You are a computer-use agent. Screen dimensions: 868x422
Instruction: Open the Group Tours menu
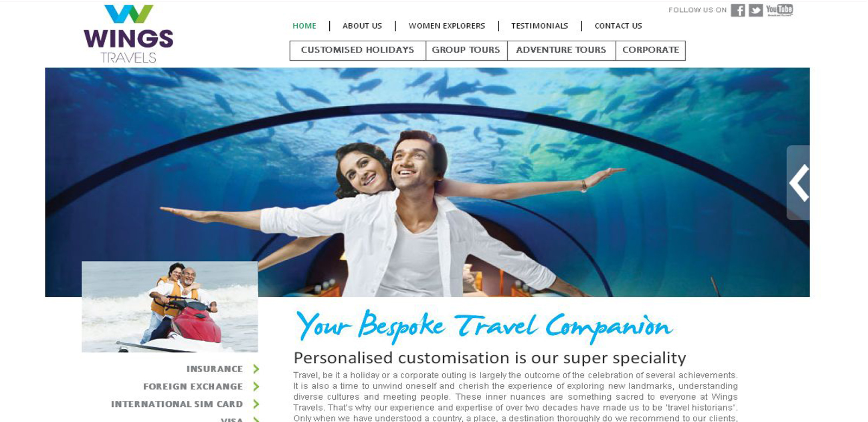coord(466,50)
